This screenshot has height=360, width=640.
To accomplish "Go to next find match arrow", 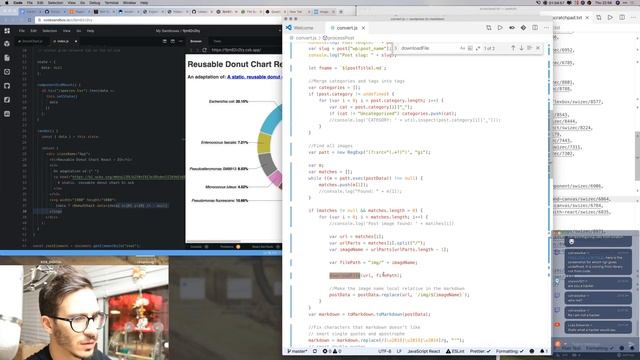I will [521, 48].
